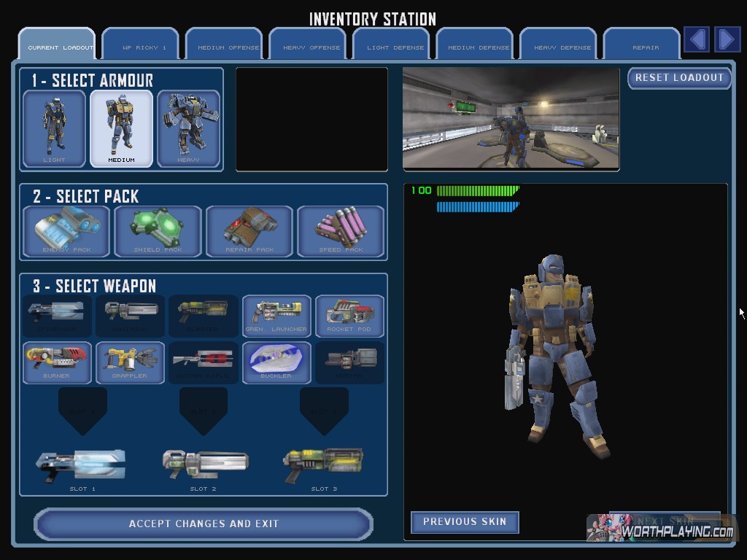Viewport: 747px width, 560px height.
Task: Select the Grenade Launcher weapon
Action: [276, 316]
